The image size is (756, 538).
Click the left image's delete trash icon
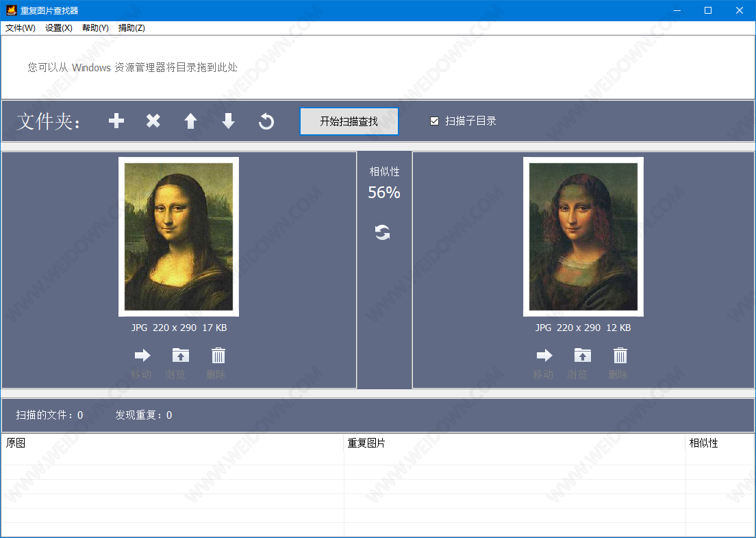218,356
